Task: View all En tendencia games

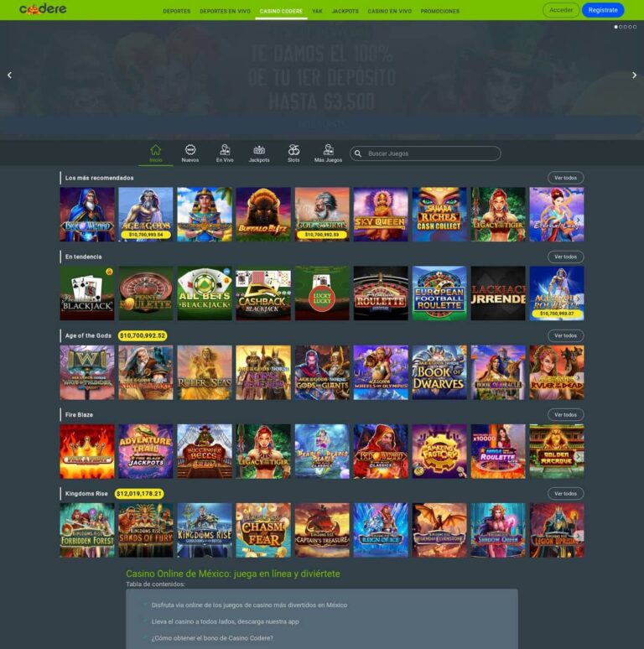Action: click(565, 257)
